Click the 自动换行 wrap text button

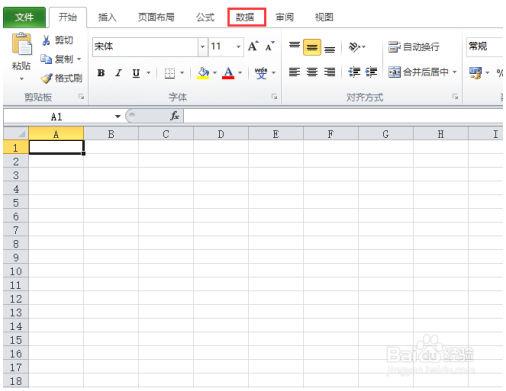click(414, 47)
